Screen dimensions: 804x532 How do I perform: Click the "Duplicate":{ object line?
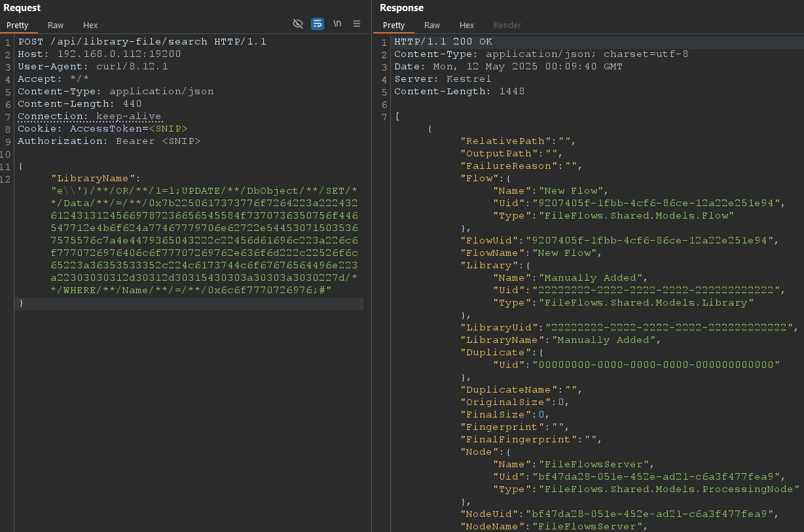(502, 352)
